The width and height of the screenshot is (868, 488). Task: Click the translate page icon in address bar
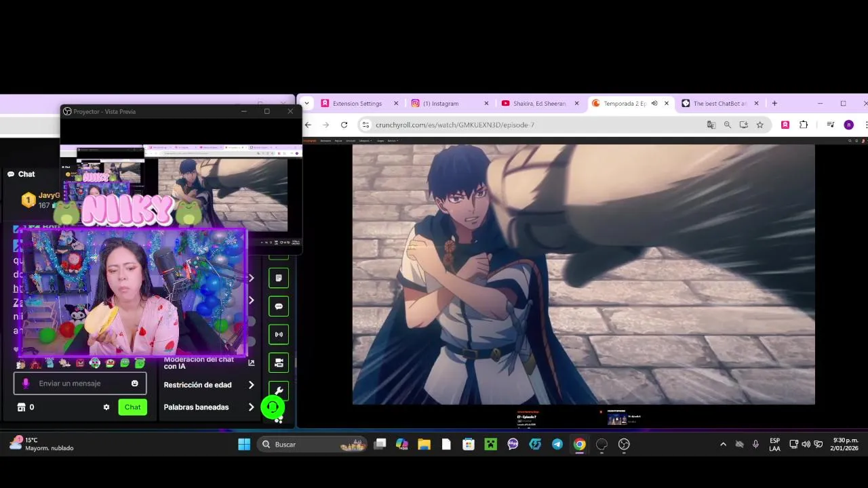coord(711,125)
